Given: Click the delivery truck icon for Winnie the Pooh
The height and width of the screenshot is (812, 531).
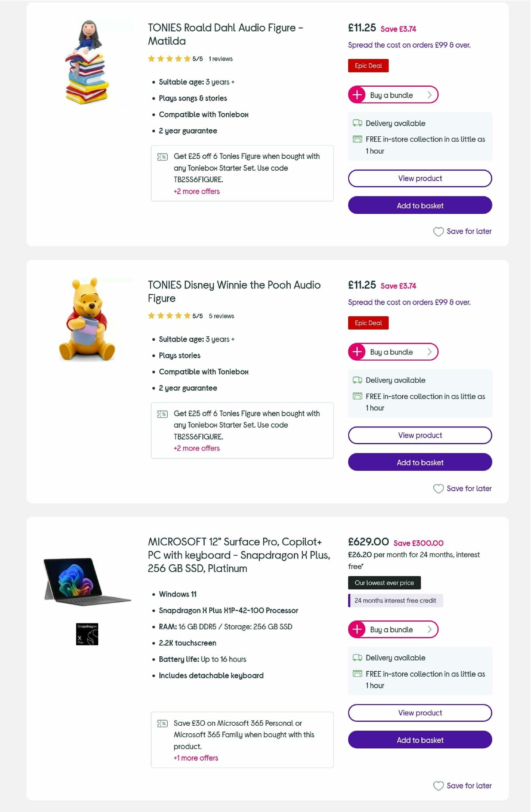Looking at the screenshot, I should click(x=357, y=380).
